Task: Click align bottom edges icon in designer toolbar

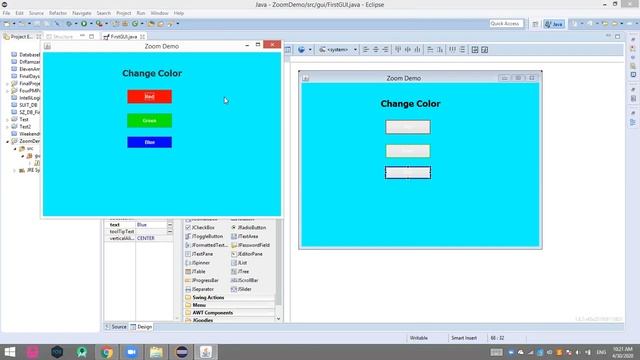Action: [417, 49]
